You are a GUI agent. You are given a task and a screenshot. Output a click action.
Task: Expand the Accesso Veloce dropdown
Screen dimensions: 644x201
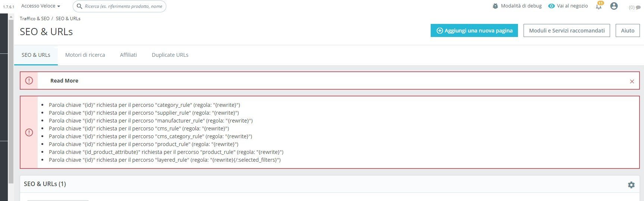point(41,6)
